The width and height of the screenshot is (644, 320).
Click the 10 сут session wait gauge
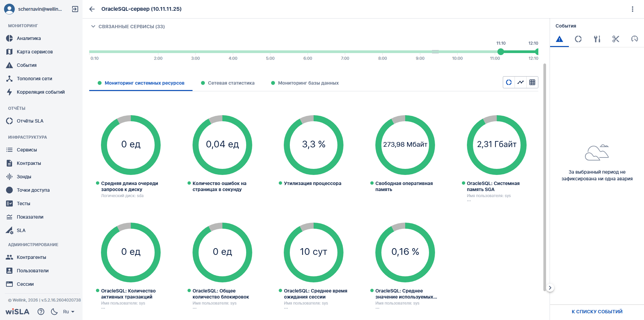pyautogui.click(x=314, y=252)
